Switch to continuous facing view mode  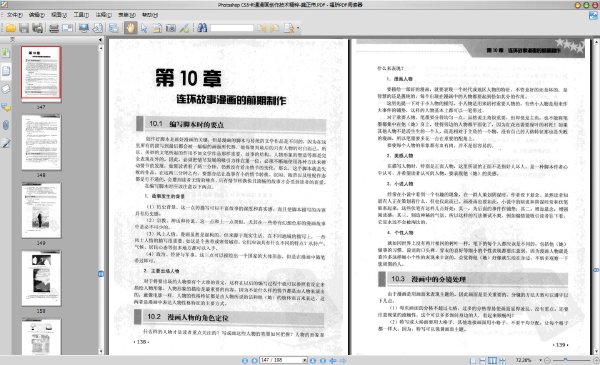point(502,360)
